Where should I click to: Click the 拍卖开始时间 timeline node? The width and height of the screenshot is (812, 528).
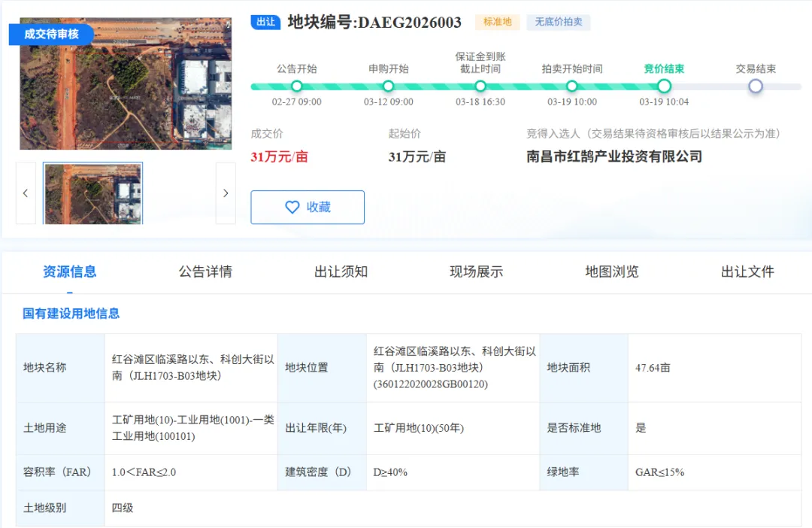(x=572, y=86)
